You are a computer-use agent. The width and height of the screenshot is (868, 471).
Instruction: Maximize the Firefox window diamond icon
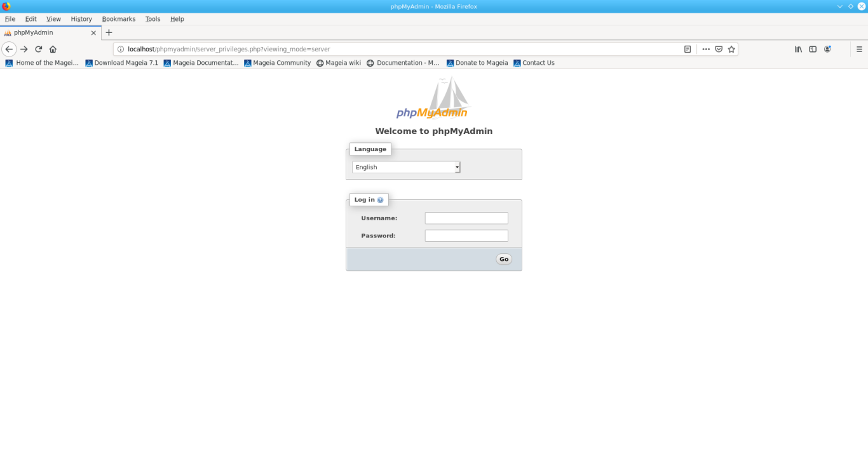(x=850, y=6)
